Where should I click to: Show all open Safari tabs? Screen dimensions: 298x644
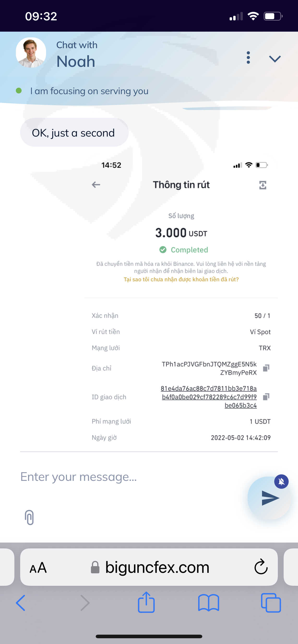point(271,603)
